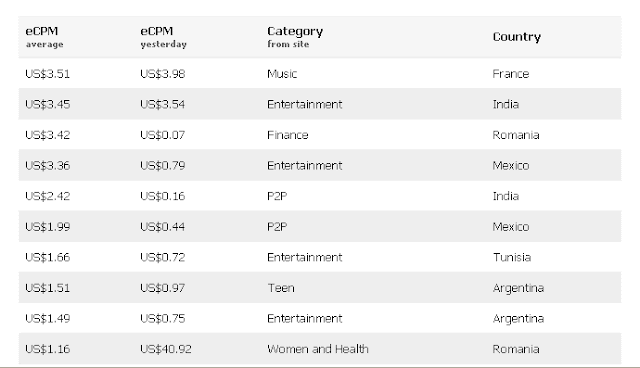Click the Women and Health category

(318, 349)
